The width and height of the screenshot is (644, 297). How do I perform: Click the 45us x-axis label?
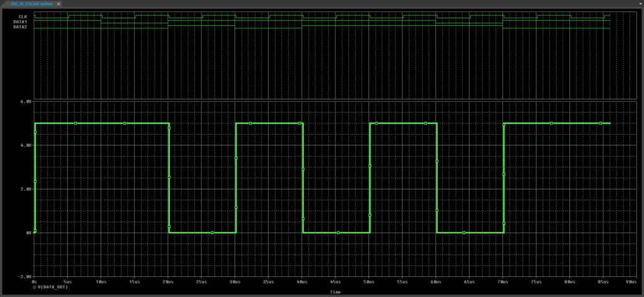(336, 282)
